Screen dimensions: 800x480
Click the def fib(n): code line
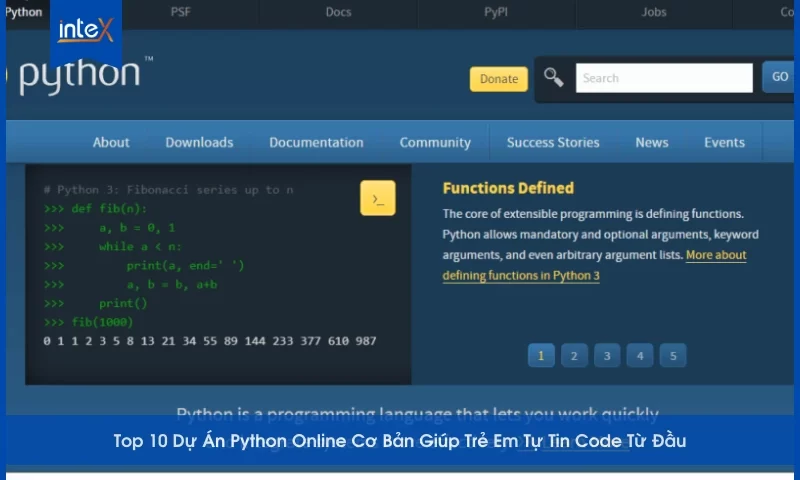95,209
